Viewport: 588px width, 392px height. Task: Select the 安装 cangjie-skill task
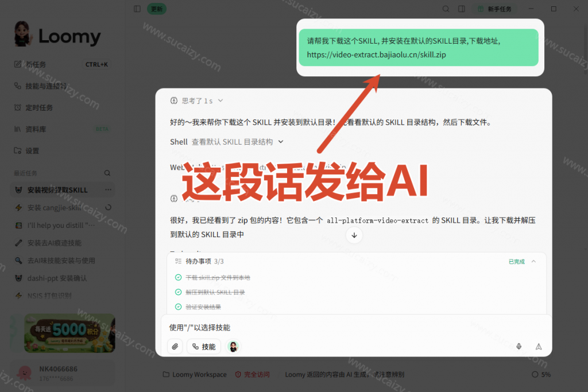54,208
